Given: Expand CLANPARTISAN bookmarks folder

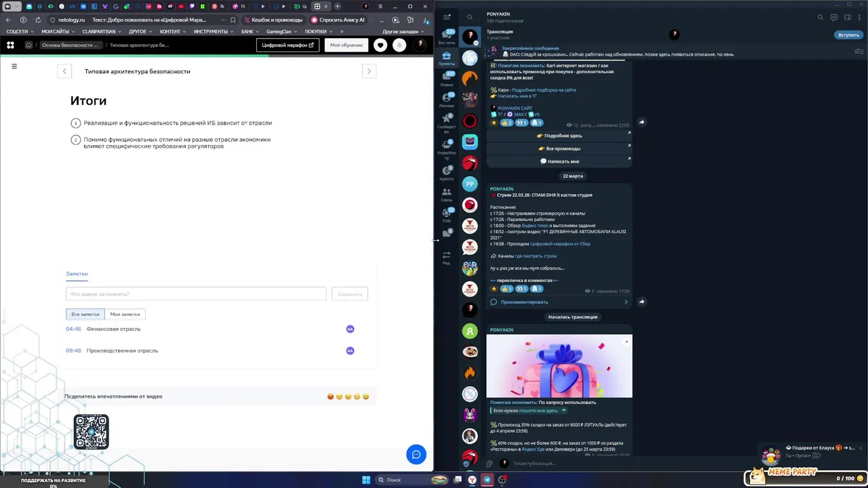Looking at the screenshot, I should 102,31.
